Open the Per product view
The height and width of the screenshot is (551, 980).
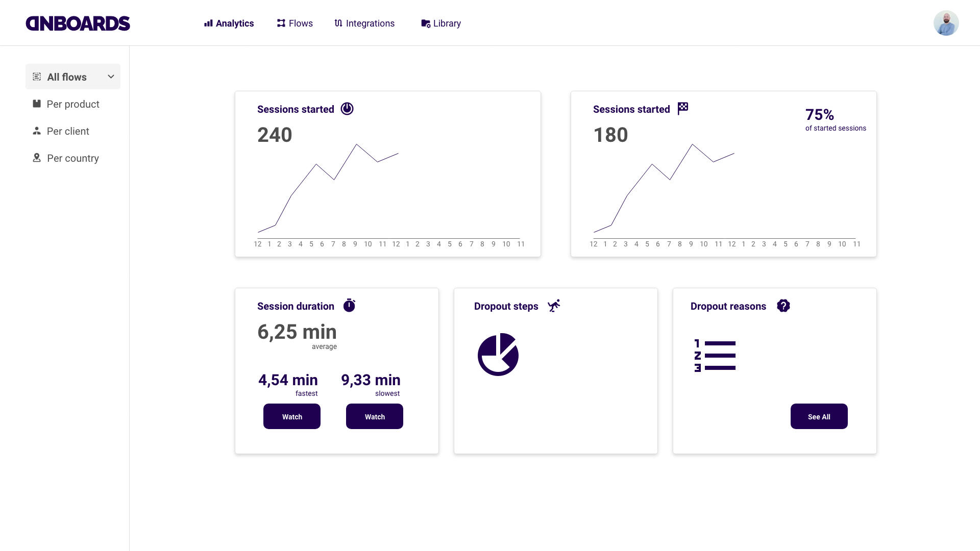72,104
